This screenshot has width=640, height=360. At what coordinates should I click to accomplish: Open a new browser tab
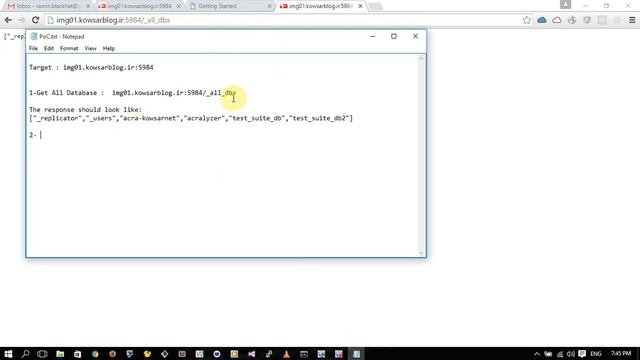coord(376,6)
